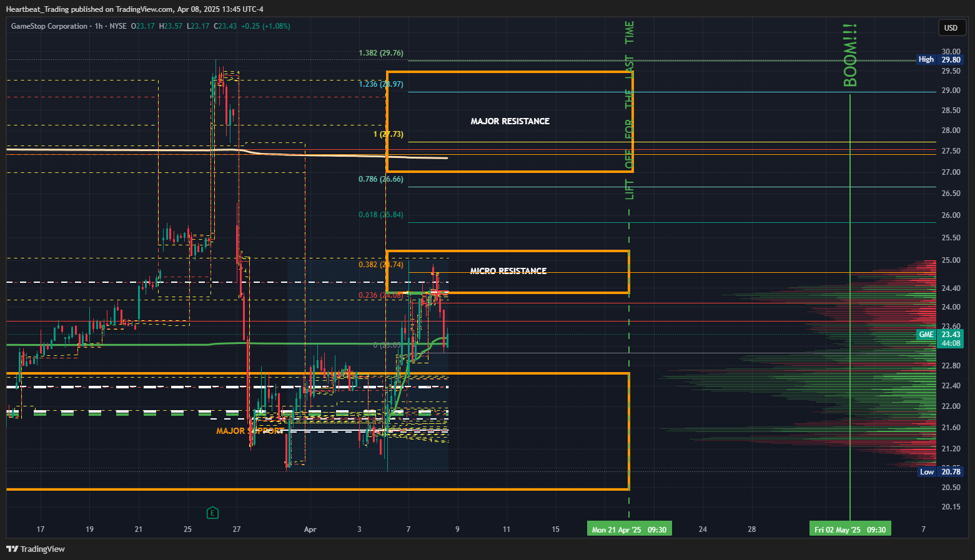Image resolution: width=975 pixels, height=560 pixels.
Task: Click the +0.25 (+1.08%) change value
Action: 265,26
